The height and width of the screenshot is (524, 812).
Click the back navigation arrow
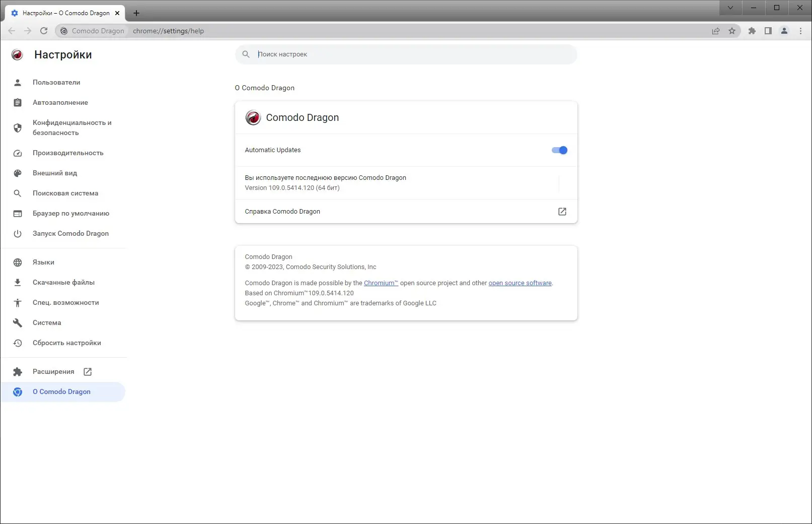pos(12,31)
